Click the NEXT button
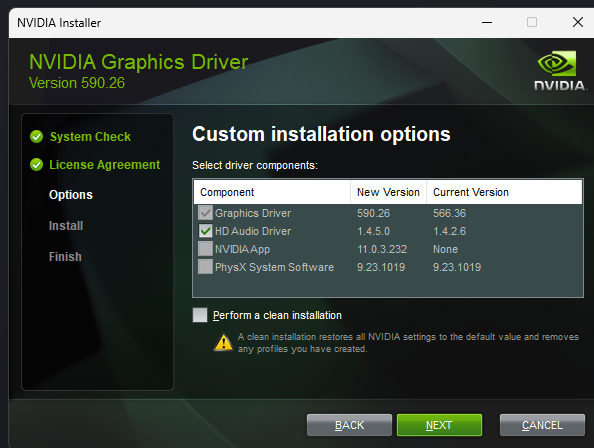The height and width of the screenshot is (448, 594). coord(439,425)
